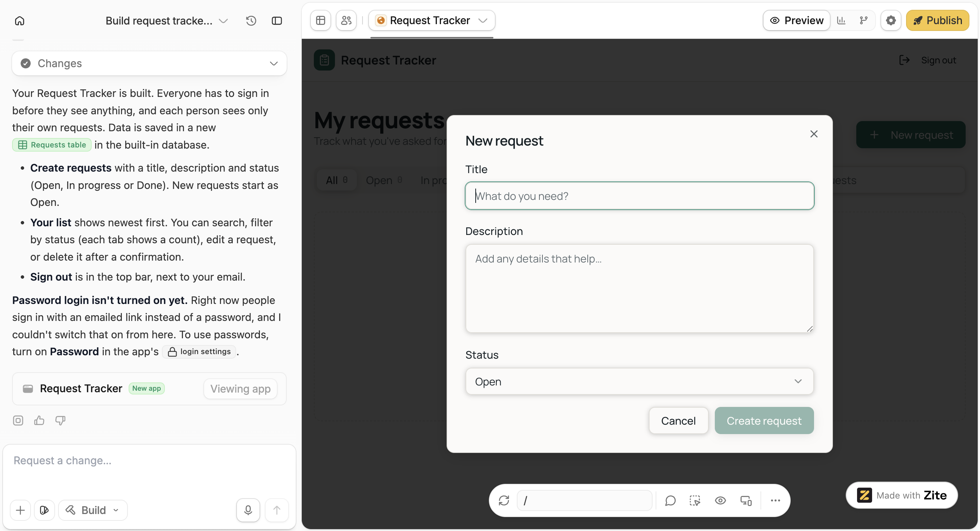Open the users icon in top bar
The image size is (980, 531).
click(x=346, y=20)
